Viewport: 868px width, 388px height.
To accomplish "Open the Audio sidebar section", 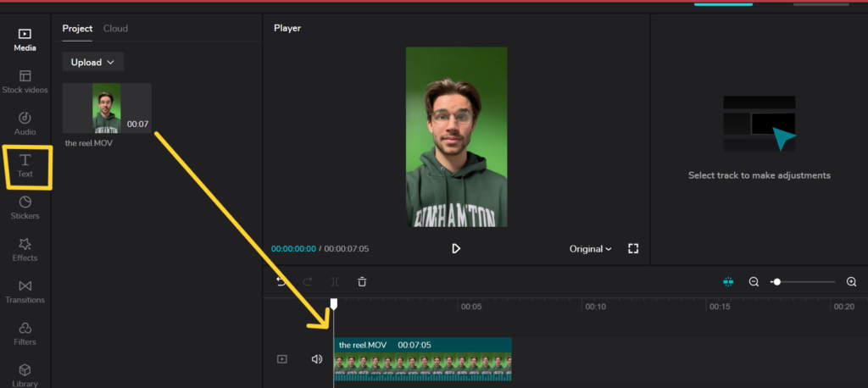I will pos(25,124).
